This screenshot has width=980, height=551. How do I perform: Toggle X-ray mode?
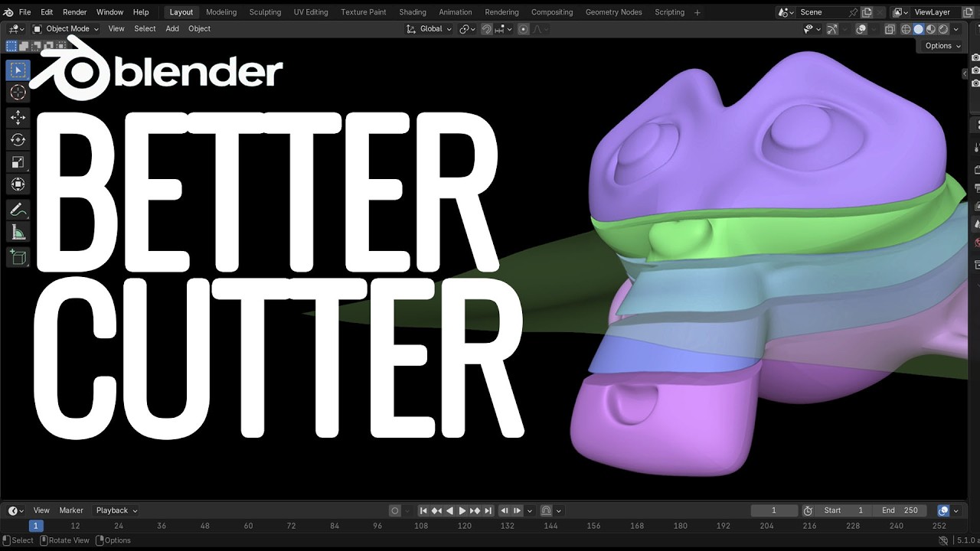pos(890,29)
